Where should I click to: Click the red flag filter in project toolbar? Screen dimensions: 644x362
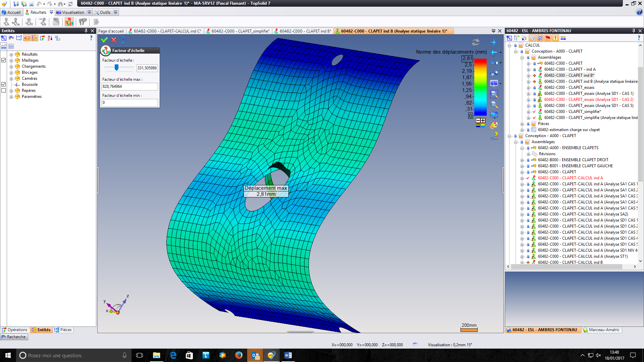(548, 38)
